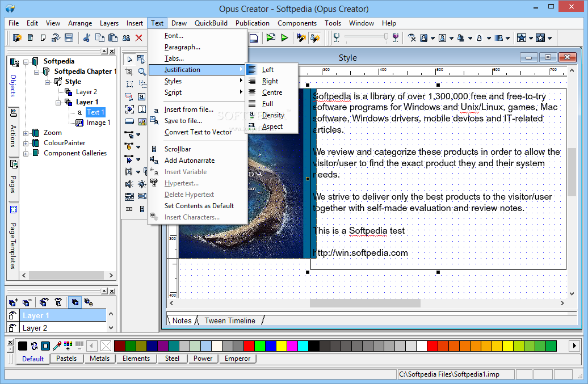Click the Preview Page icon with green arrow
The height and width of the screenshot is (384, 588).
(271, 38)
